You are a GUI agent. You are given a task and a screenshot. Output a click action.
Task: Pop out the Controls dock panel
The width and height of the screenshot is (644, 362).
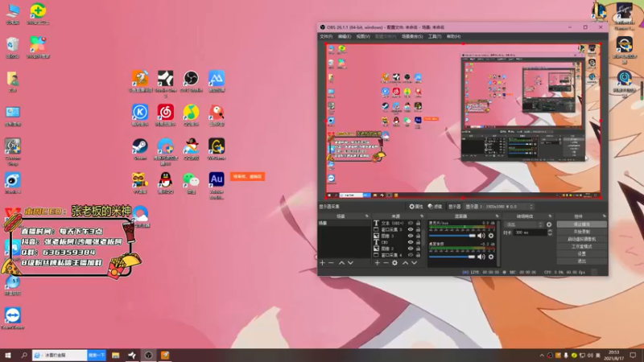(x=605, y=216)
